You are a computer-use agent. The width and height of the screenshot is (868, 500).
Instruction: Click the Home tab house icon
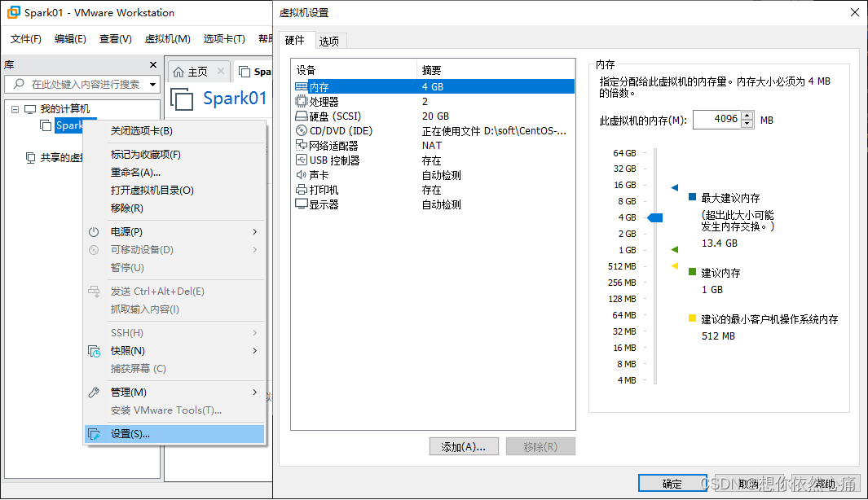click(x=178, y=72)
